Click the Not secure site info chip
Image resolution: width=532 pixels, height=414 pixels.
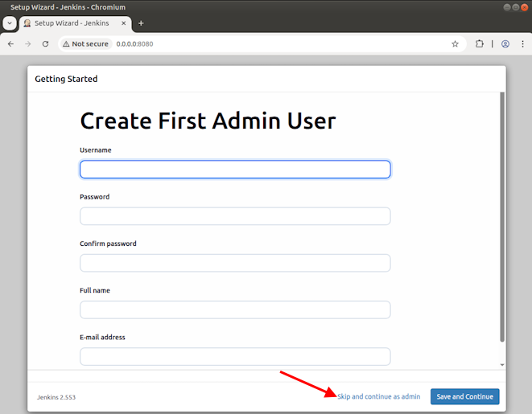click(85, 44)
